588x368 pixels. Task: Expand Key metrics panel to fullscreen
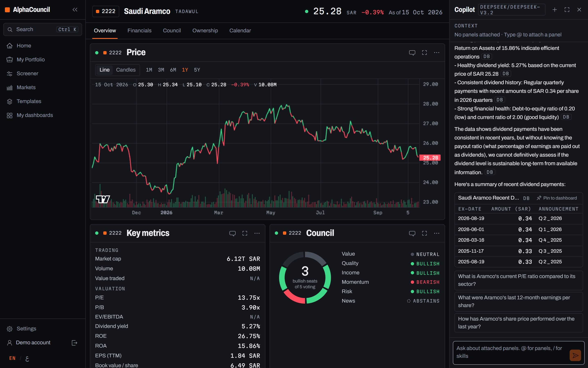245,233
